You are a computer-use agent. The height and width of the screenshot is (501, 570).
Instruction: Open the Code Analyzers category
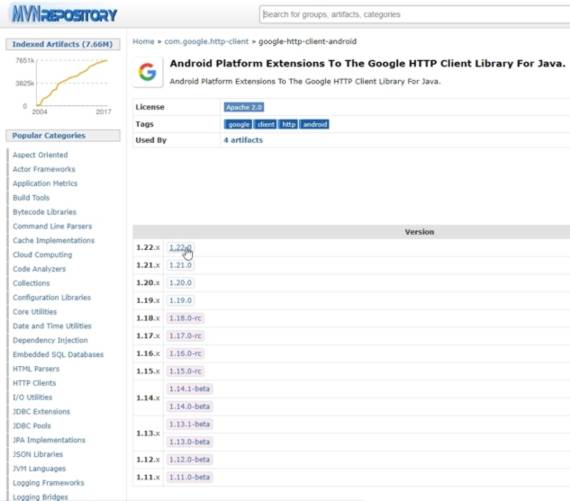pos(39,269)
